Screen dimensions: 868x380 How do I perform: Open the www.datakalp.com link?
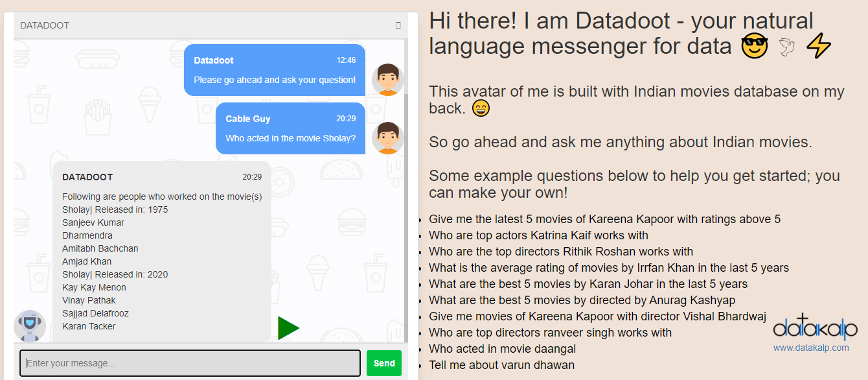coord(811,348)
